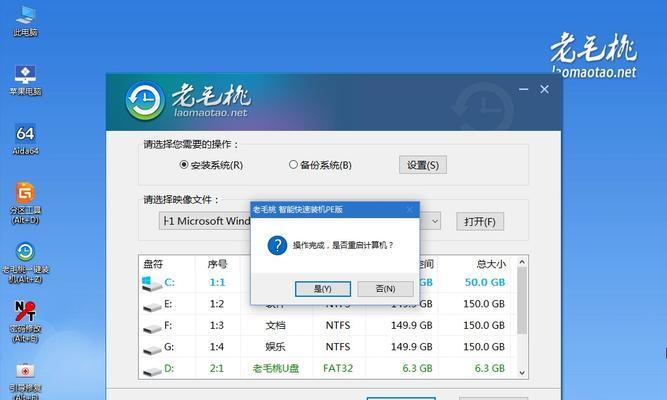Click the 老毛桃U盘 volume label cell
Screen dimensions: 667x400
click(276, 368)
